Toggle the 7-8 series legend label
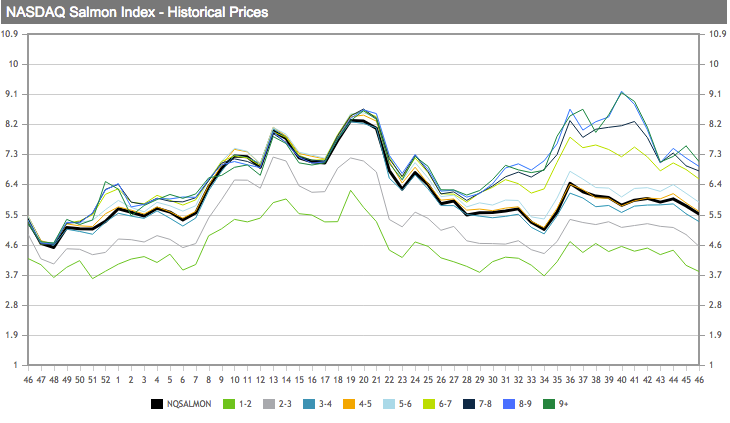Screen dimensions: 730x423 (485, 404)
